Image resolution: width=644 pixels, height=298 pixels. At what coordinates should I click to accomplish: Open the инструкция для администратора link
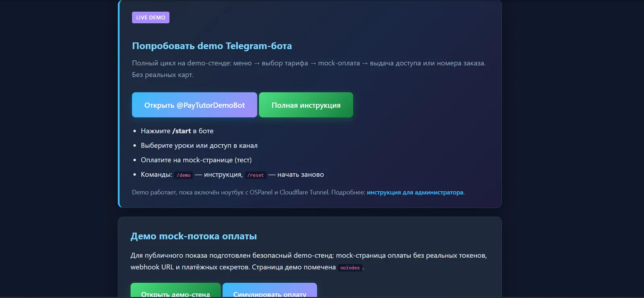click(x=415, y=192)
